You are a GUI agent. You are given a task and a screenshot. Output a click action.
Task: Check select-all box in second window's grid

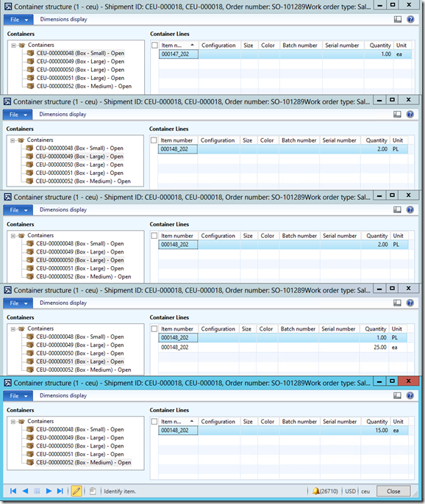pyautogui.click(x=154, y=140)
